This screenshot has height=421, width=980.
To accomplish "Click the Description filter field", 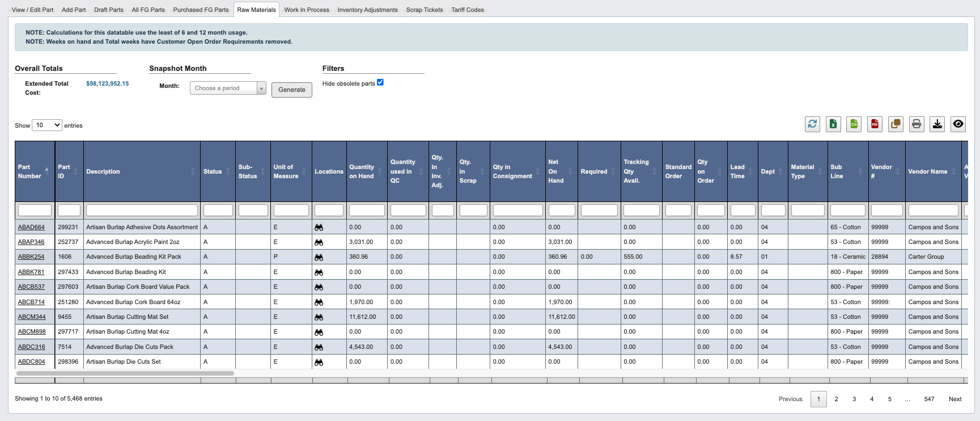I will tap(142, 210).
